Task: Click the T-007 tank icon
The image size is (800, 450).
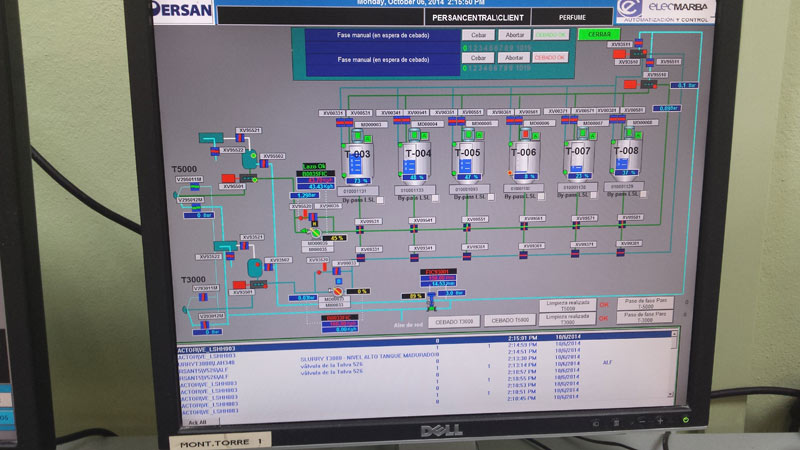Action: 579,159
